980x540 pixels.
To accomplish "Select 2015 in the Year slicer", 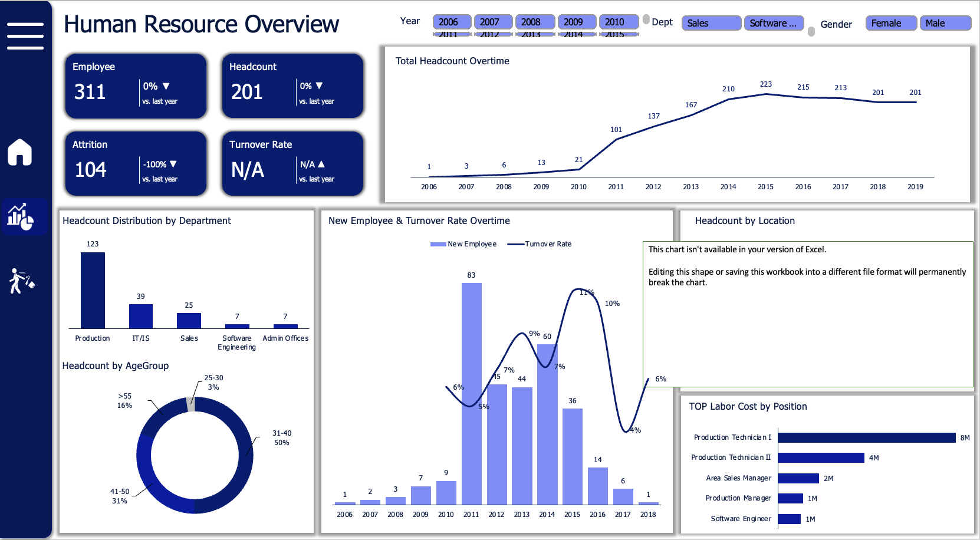I will 618,34.
